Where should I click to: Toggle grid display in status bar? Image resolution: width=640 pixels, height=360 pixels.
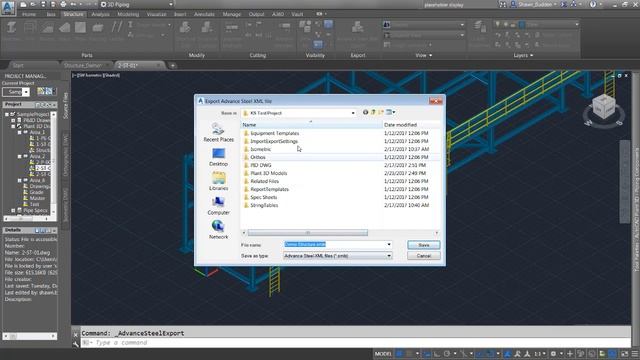[400, 354]
